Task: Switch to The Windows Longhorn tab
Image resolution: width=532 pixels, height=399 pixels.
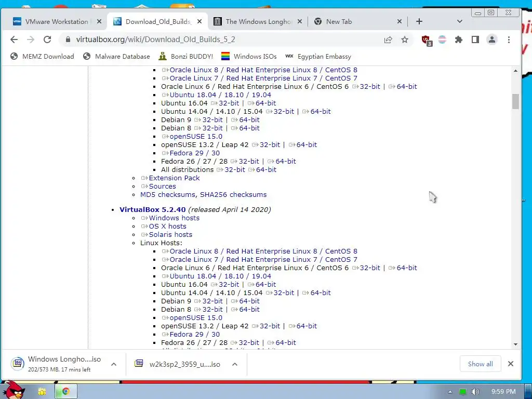Action: (258, 21)
